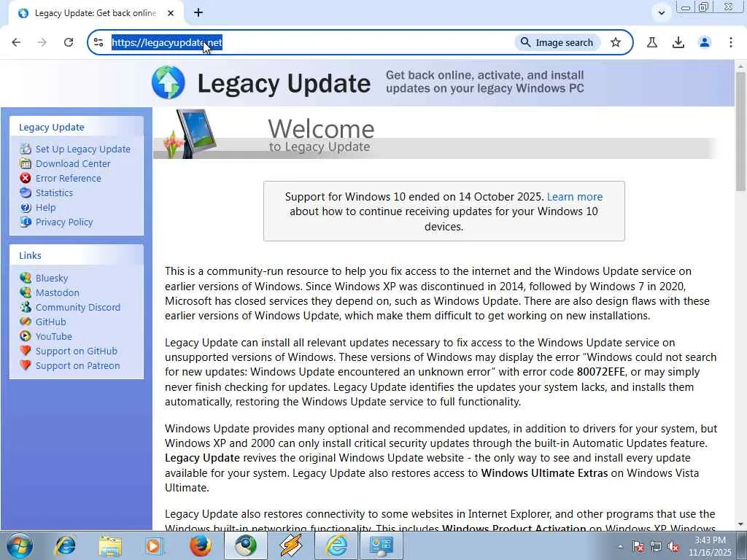
Task: Open a new tab with the plus button
Action: pyautogui.click(x=198, y=13)
